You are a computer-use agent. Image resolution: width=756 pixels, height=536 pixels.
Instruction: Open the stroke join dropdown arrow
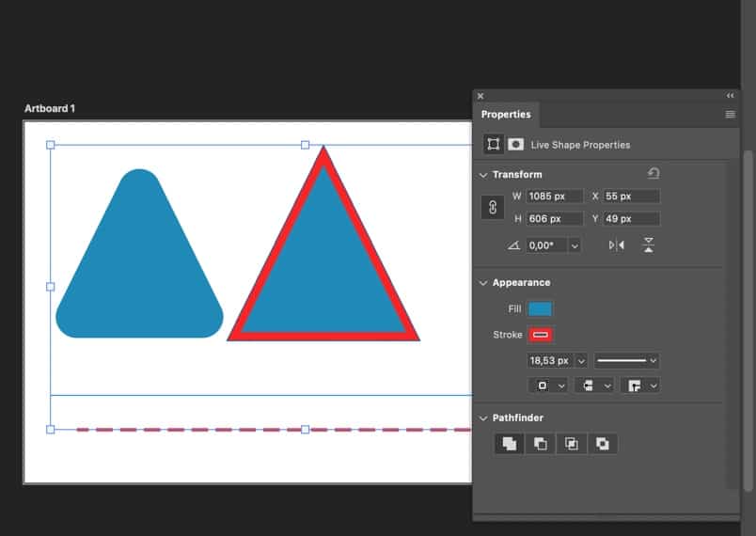click(x=654, y=386)
